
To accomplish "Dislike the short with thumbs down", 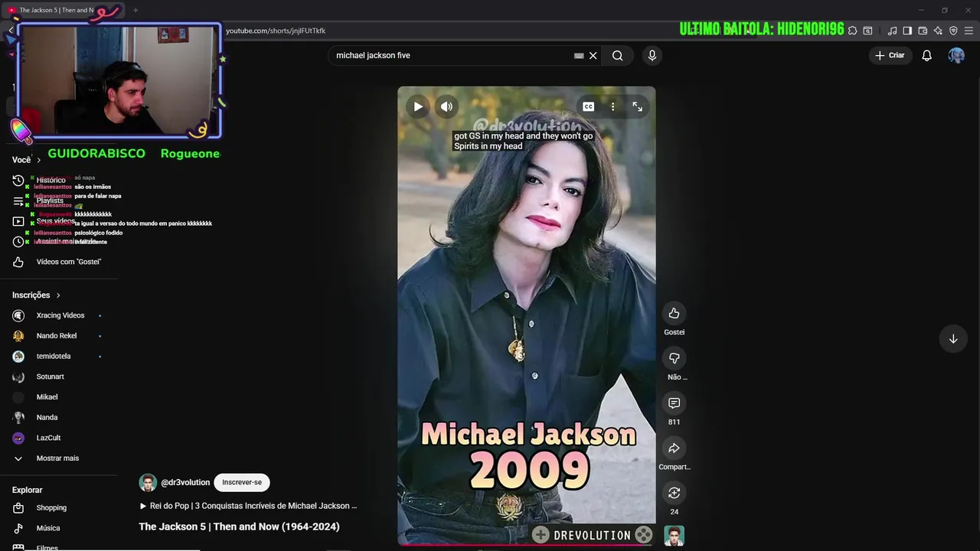I will click(674, 358).
